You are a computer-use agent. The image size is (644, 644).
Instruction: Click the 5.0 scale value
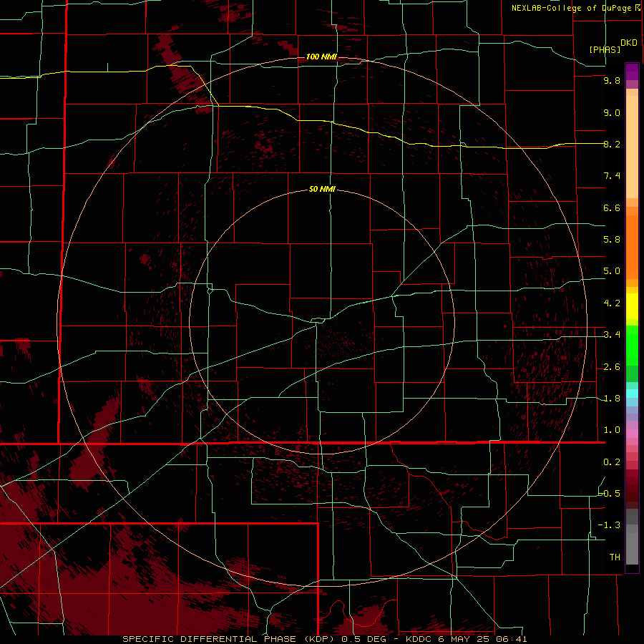coord(612,271)
